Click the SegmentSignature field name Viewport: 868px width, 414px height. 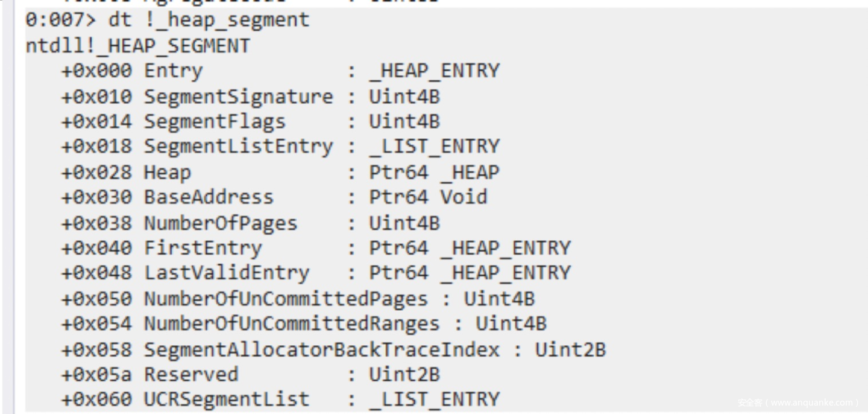pos(238,97)
